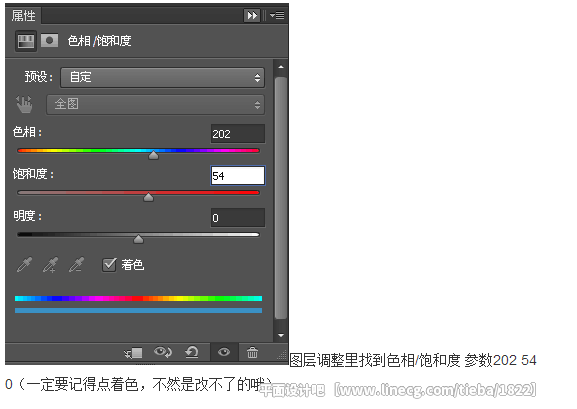Viewport: 577px width, 409px height.
Task: Open the 全图 channel dropdown
Action: [155, 105]
